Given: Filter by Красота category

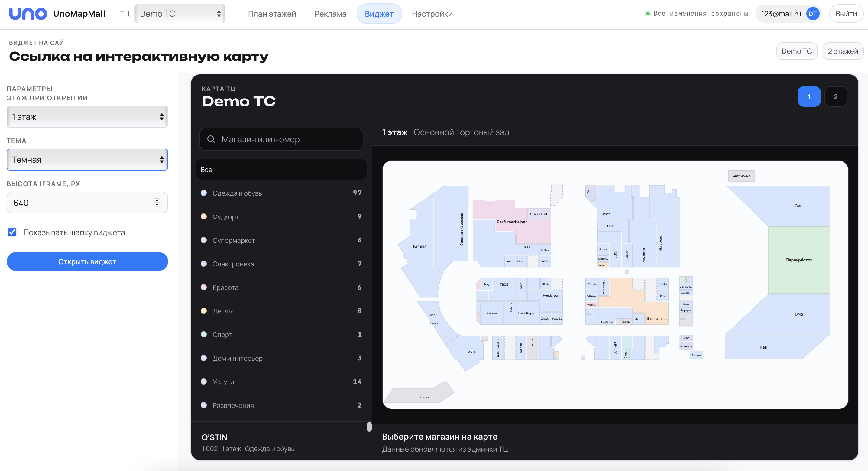Looking at the screenshot, I should click(x=281, y=287).
